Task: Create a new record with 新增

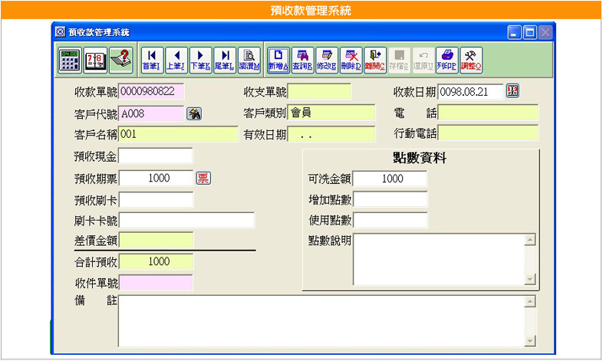Action: [278, 60]
